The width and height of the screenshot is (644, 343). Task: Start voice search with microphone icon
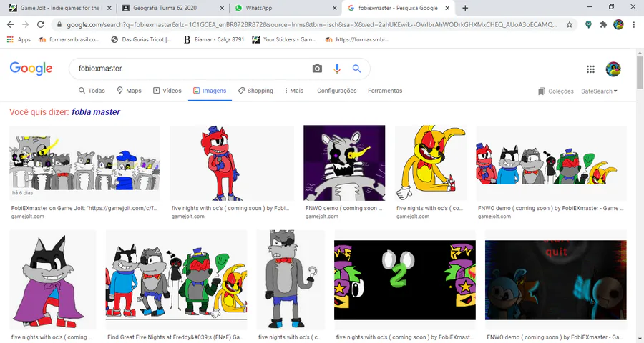coord(337,69)
